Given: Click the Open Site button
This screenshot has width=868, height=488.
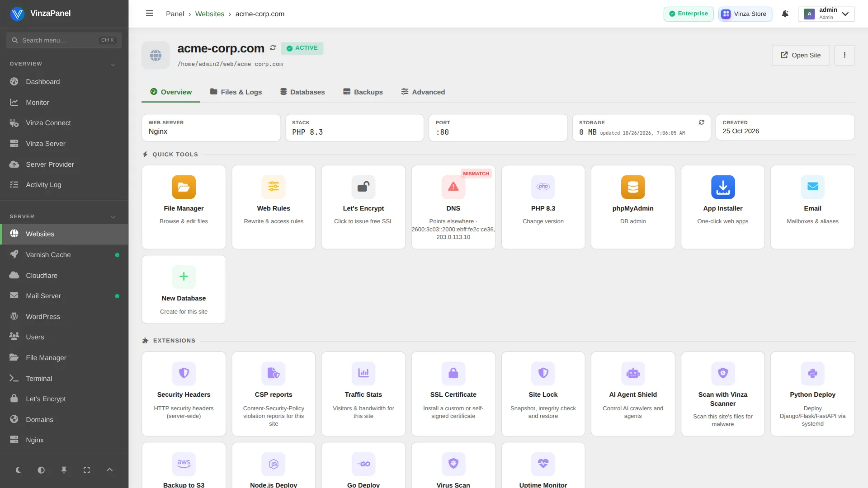Looking at the screenshot, I should [x=801, y=55].
